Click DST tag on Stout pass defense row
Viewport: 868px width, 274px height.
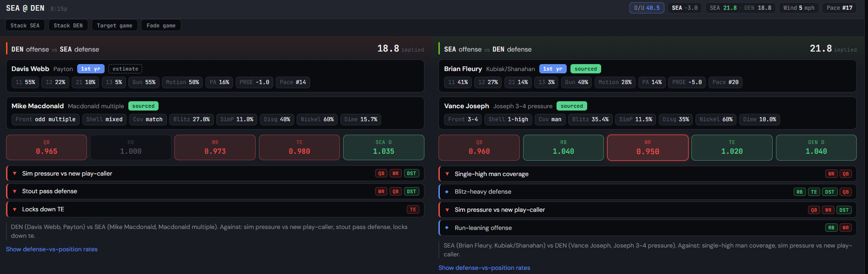click(411, 191)
